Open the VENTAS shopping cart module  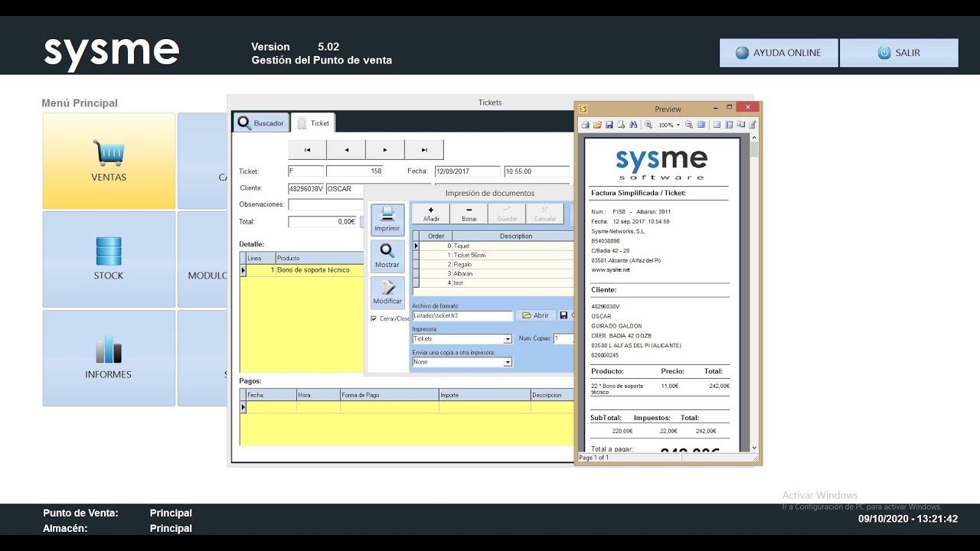pyautogui.click(x=109, y=161)
